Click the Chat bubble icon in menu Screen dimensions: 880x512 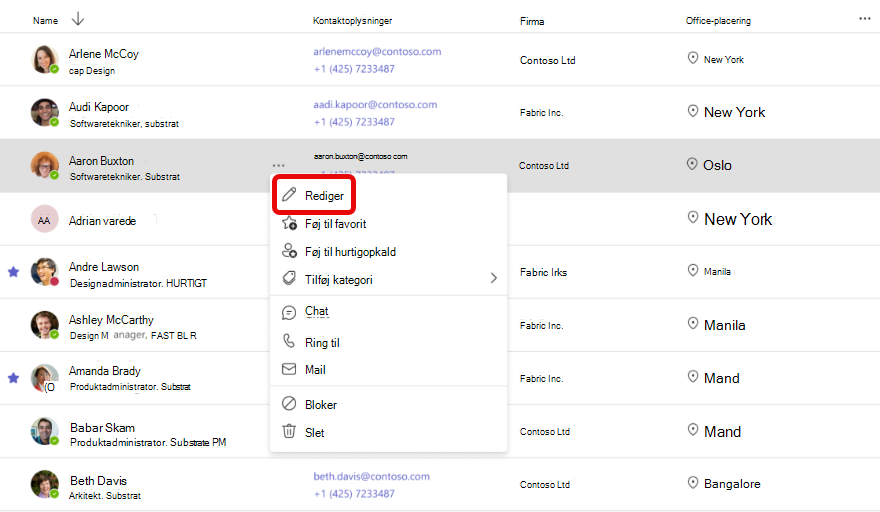click(x=288, y=312)
